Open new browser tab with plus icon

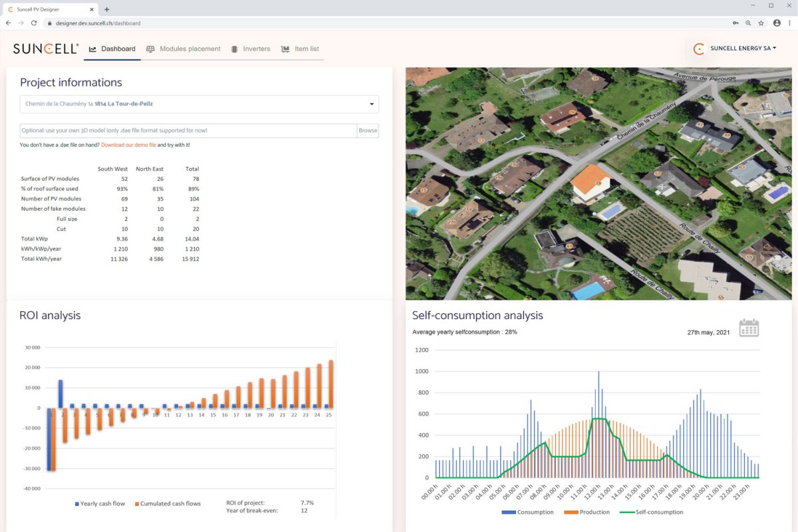point(106,9)
